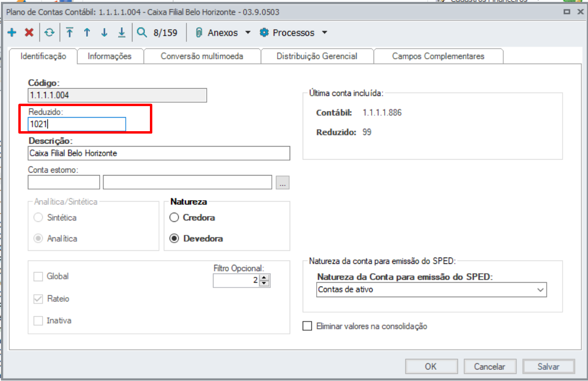Delete the current account using the red X
Screen dimensions: 588x381
[29, 32]
